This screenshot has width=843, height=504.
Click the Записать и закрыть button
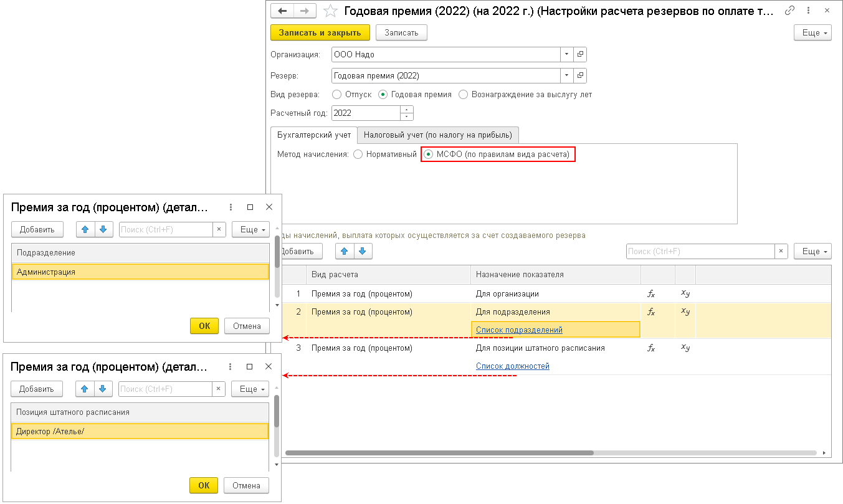[320, 32]
